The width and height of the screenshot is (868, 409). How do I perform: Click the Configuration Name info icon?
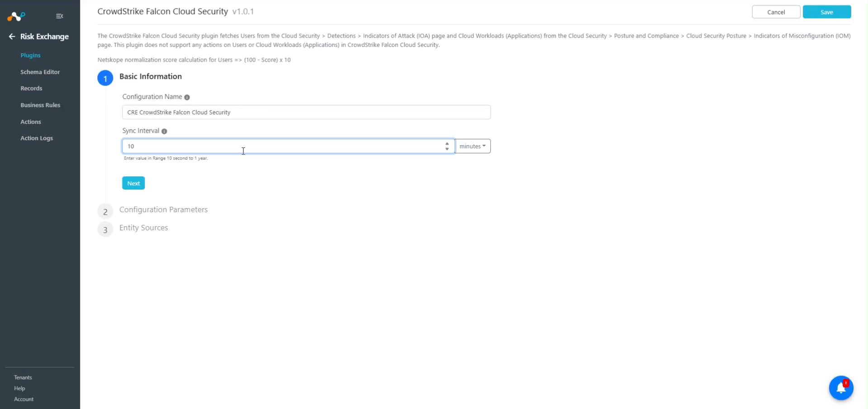187,97
